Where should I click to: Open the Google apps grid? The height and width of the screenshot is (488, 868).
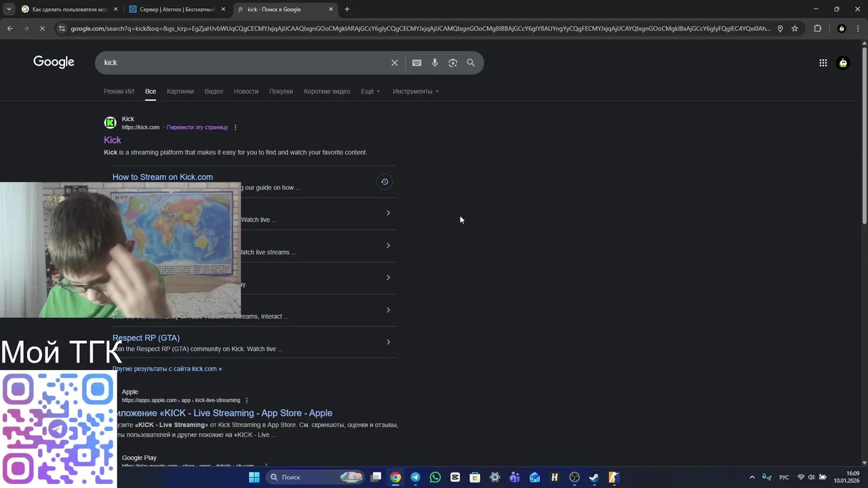tap(823, 63)
